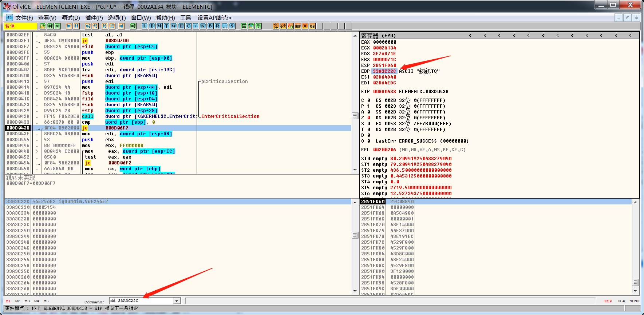
Task: Click the AB plugin toolbar icon
Action: click(x=291, y=26)
